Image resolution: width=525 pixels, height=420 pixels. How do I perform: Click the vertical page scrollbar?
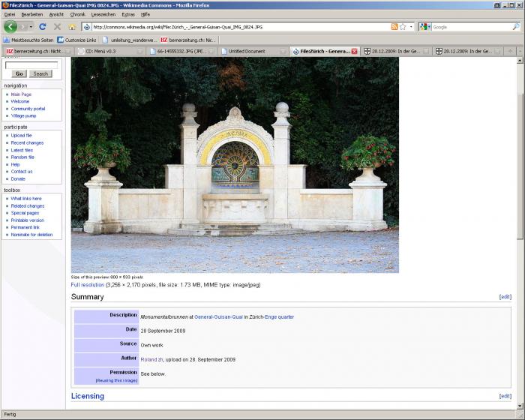(520, 225)
